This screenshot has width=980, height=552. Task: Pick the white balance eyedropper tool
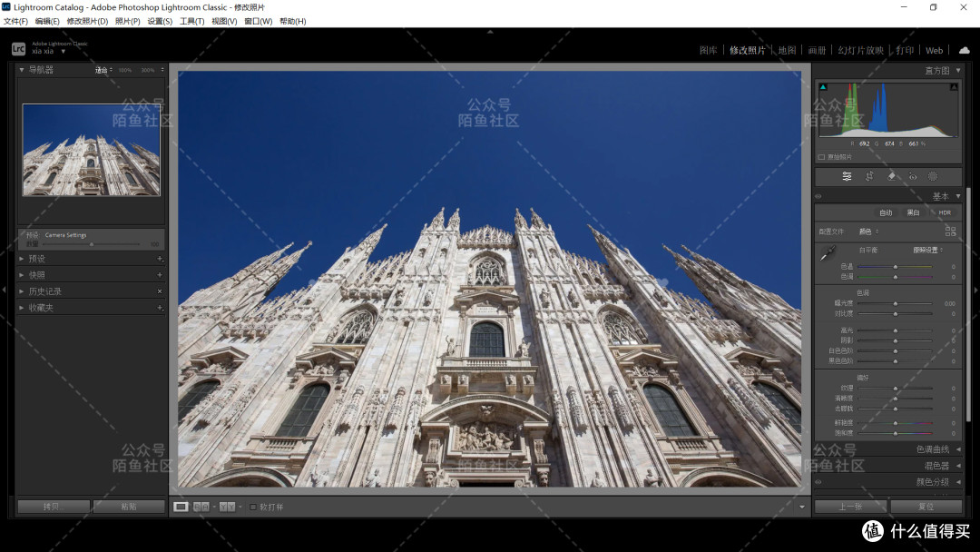(x=828, y=253)
